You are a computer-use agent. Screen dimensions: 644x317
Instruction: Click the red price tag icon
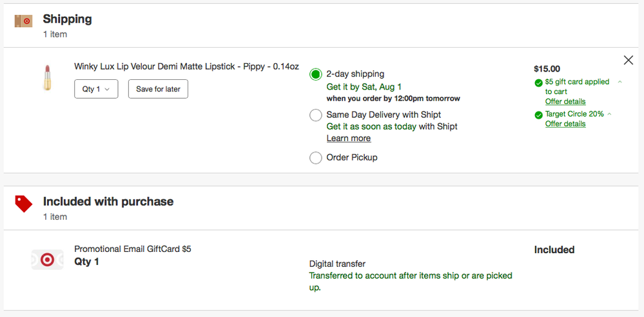(23, 204)
